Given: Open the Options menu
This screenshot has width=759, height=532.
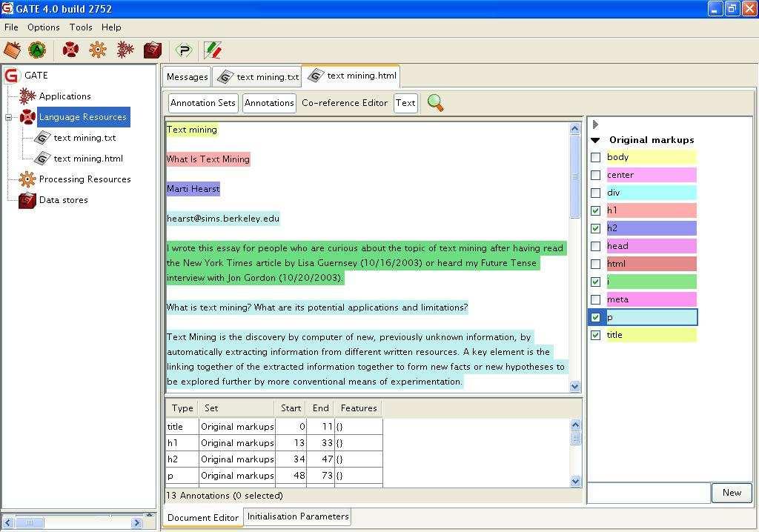Looking at the screenshot, I should click(x=44, y=27).
